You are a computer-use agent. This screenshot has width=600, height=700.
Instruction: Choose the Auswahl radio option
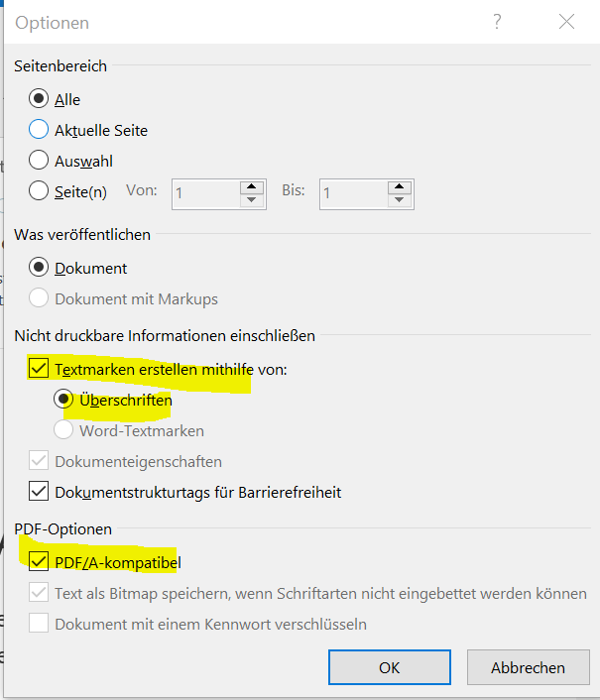tap(40, 160)
